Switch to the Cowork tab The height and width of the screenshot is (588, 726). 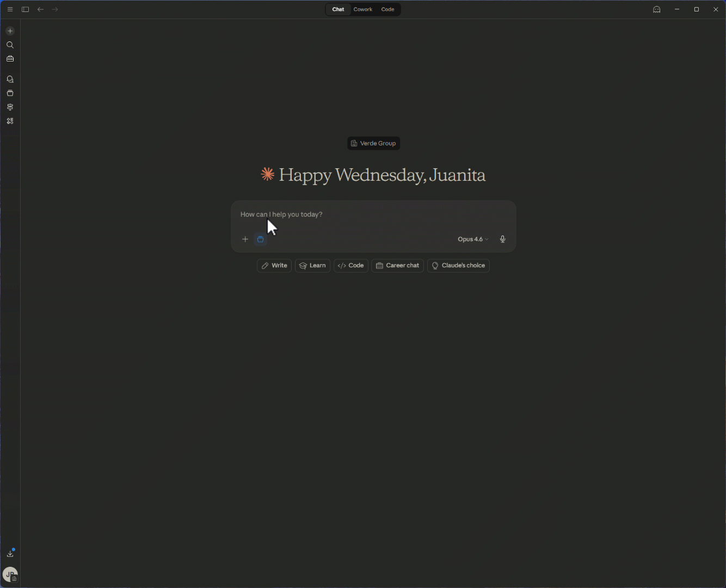pos(362,9)
